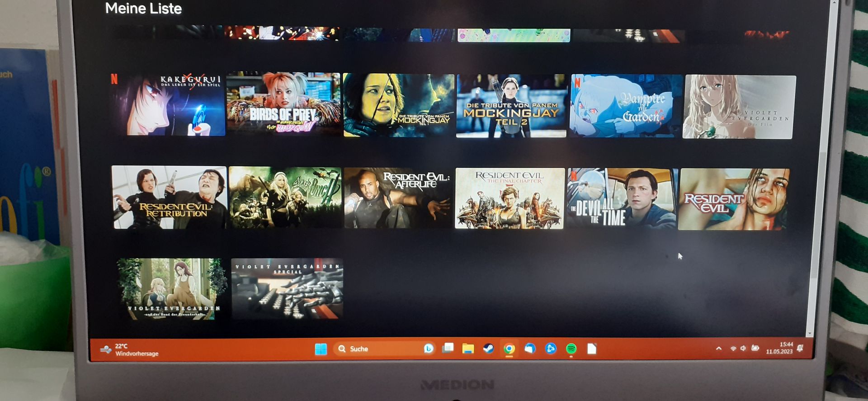Select Resident Evil: Afterlife thumbnail

398,198
